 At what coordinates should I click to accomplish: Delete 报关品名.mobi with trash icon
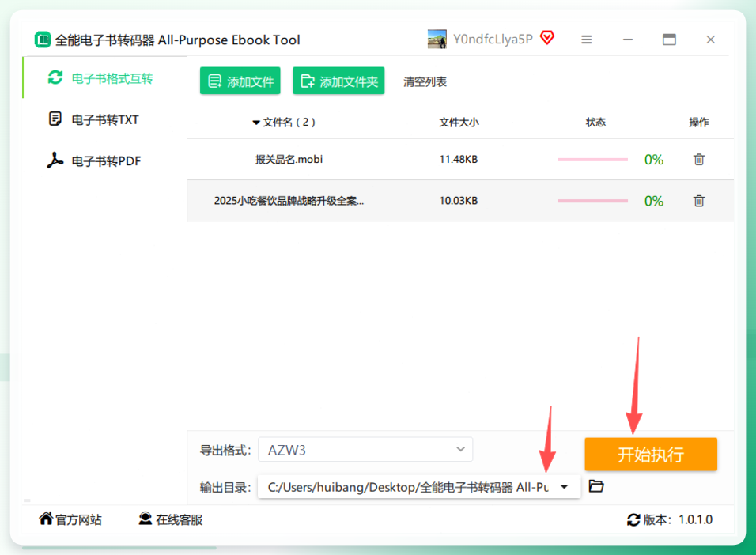click(x=698, y=159)
